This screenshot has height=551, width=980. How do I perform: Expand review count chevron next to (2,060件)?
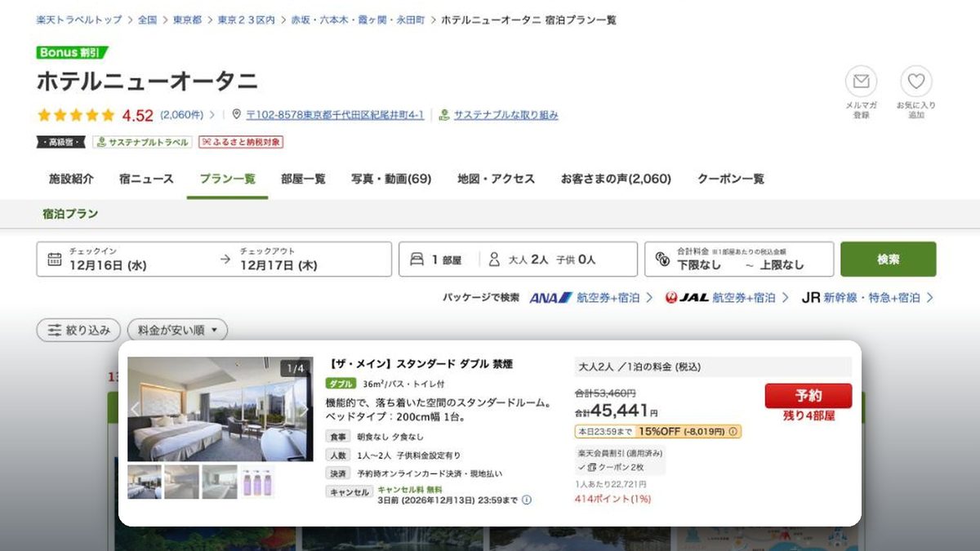214,115
